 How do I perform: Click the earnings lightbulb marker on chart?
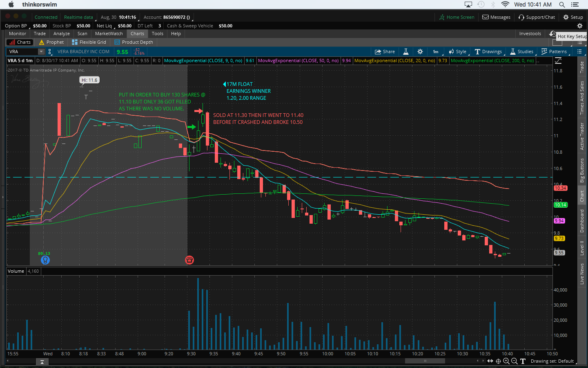click(45, 260)
